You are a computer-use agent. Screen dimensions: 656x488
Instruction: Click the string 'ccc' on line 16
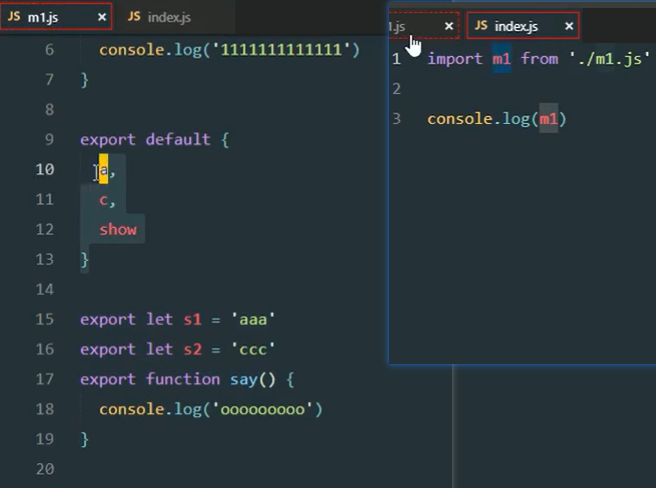pos(253,349)
